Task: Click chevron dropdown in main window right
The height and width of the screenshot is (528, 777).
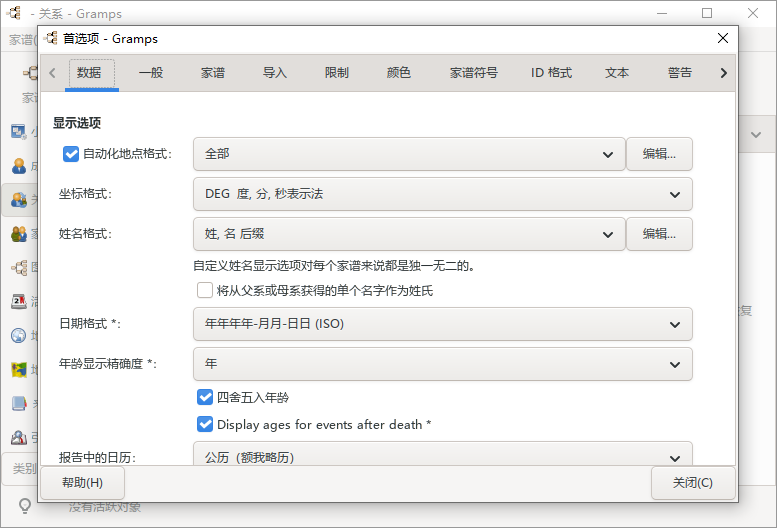Action: [756, 134]
